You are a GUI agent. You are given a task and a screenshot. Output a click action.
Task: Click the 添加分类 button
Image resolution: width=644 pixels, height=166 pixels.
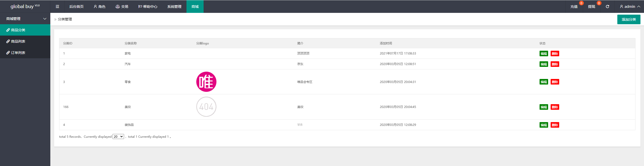point(629,19)
